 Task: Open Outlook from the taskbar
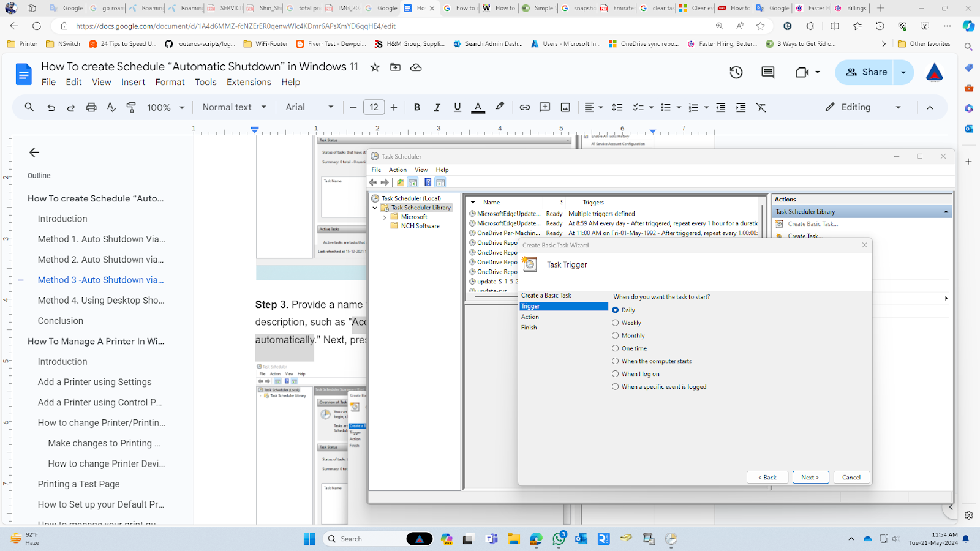click(581, 539)
